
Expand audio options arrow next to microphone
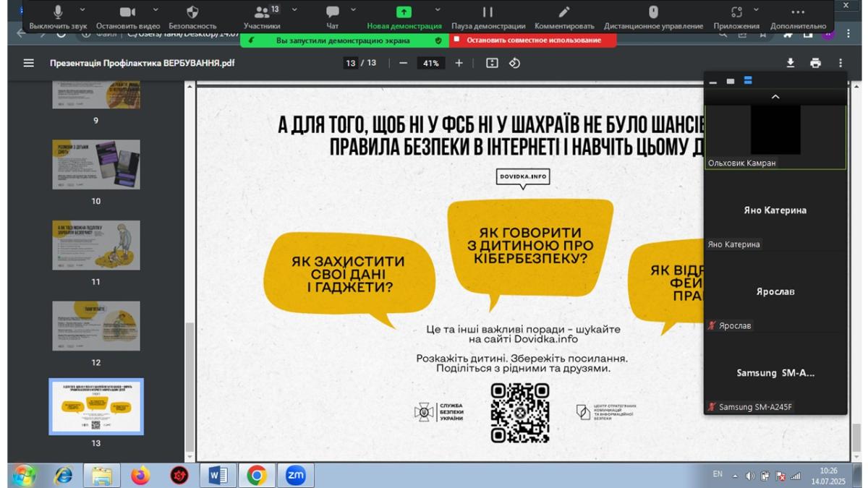click(x=82, y=10)
